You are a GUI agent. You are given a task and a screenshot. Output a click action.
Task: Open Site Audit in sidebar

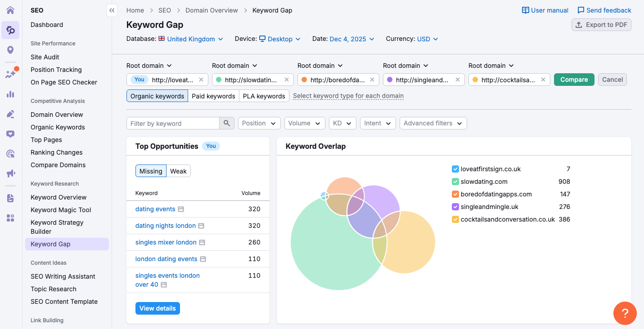45,57
